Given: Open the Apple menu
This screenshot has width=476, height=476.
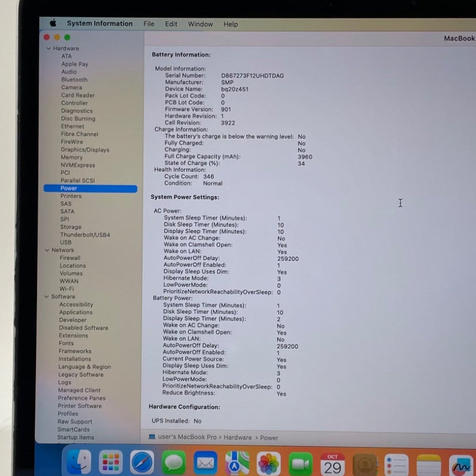Looking at the screenshot, I should point(53,24).
